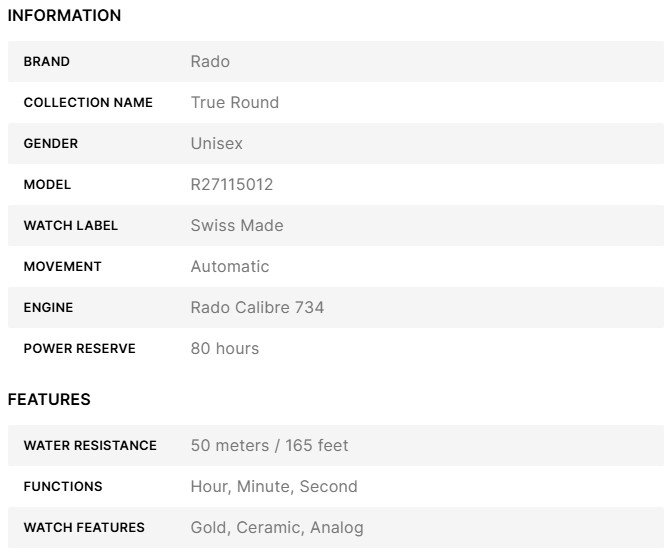Viewport: 667px width, 559px height.
Task: Click the Hour, Minute, Second functions text
Action: pyautogui.click(x=274, y=487)
